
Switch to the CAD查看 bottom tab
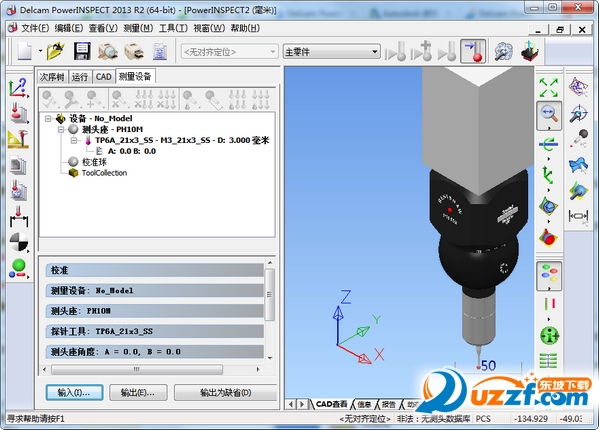(331, 404)
